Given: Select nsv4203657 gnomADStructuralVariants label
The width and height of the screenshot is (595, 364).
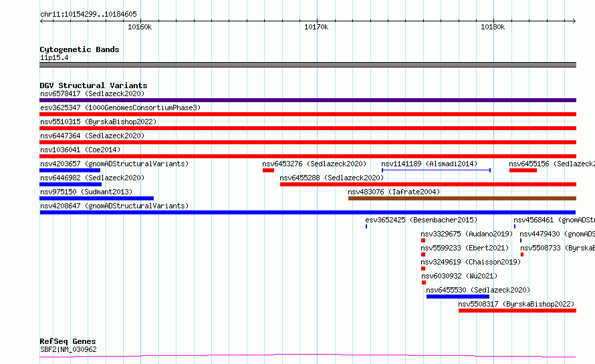Looking at the screenshot, I should tap(114, 164).
